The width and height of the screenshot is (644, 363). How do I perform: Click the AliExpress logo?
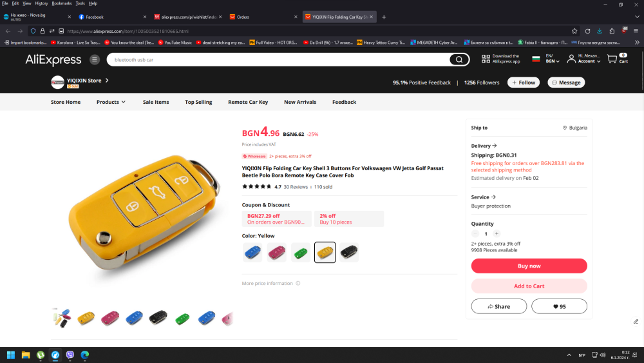(53, 60)
